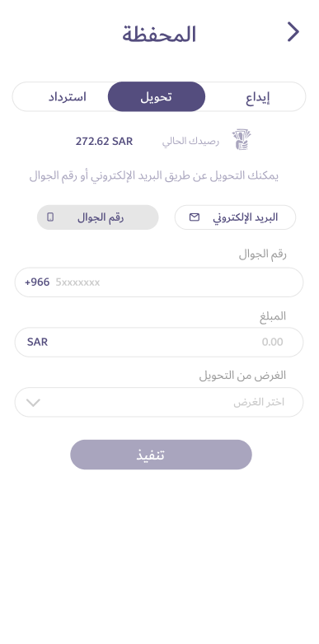Click the +966 country code prefix
Viewport: 319px width, 644px height.
[37, 282]
